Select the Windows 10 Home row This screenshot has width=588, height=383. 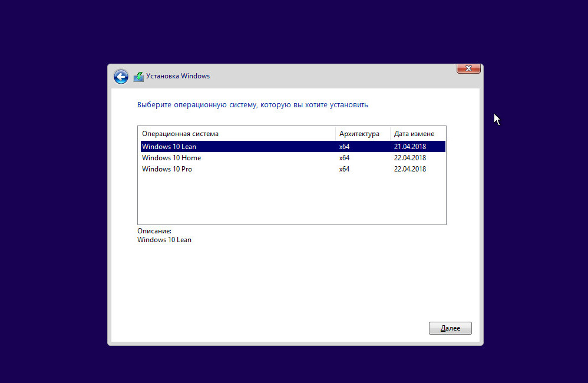(x=293, y=157)
